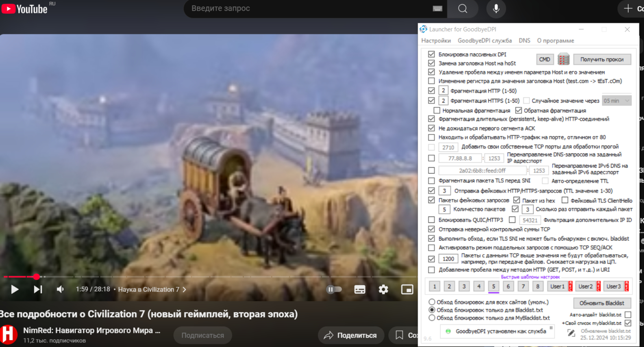The width and height of the screenshot is (644, 347).
Task: Click the IPv6 DNS field '2a02:6b8::feed:0ff'
Action: pos(482,171)
